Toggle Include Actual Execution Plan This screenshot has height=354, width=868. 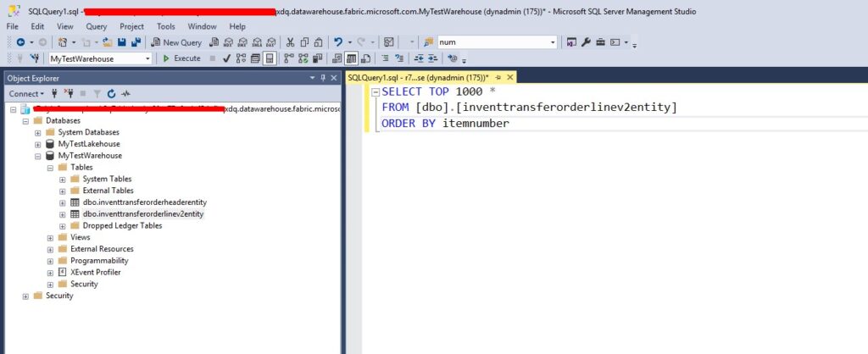point(289,58)
